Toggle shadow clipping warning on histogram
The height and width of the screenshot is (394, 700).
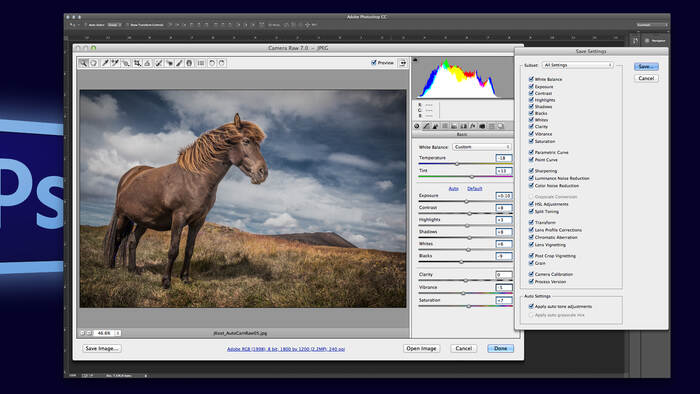click(x=415, y=59)
